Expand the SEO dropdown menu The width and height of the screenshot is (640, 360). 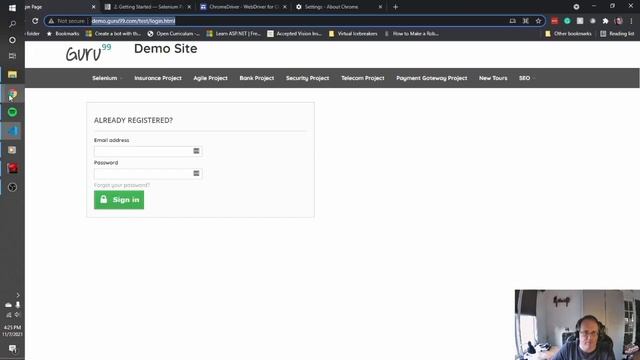pyautogui.click(x=527, y=78)
